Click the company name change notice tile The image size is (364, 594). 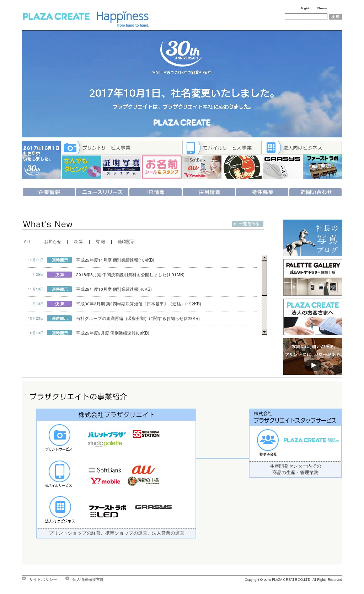click(41, 160)
